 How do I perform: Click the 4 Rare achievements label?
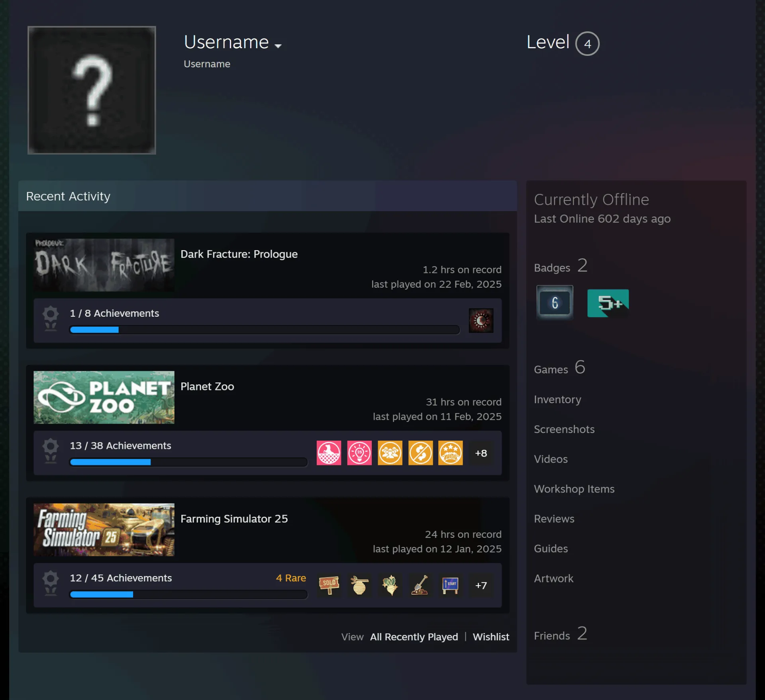[291, 578]
